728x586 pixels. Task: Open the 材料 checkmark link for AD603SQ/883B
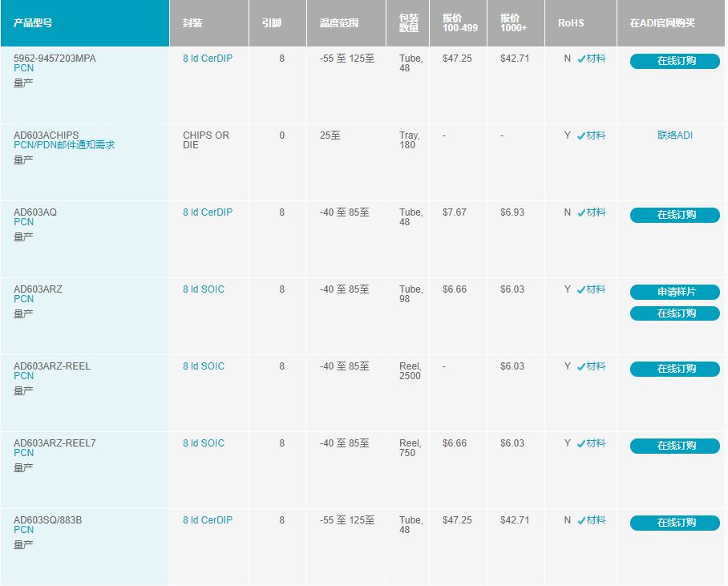pyautogui.click(x=592, y=520)
